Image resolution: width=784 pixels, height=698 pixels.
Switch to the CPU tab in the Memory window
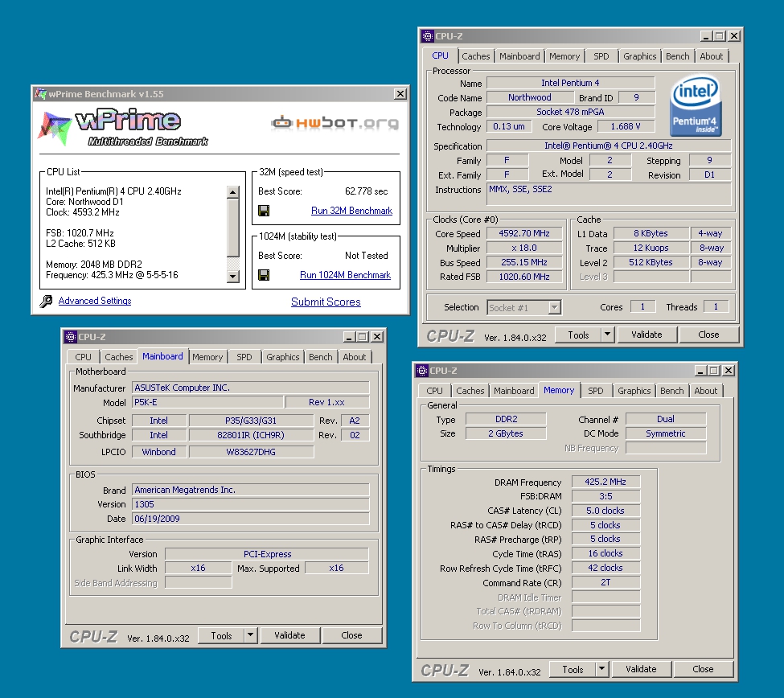(434, 391)
